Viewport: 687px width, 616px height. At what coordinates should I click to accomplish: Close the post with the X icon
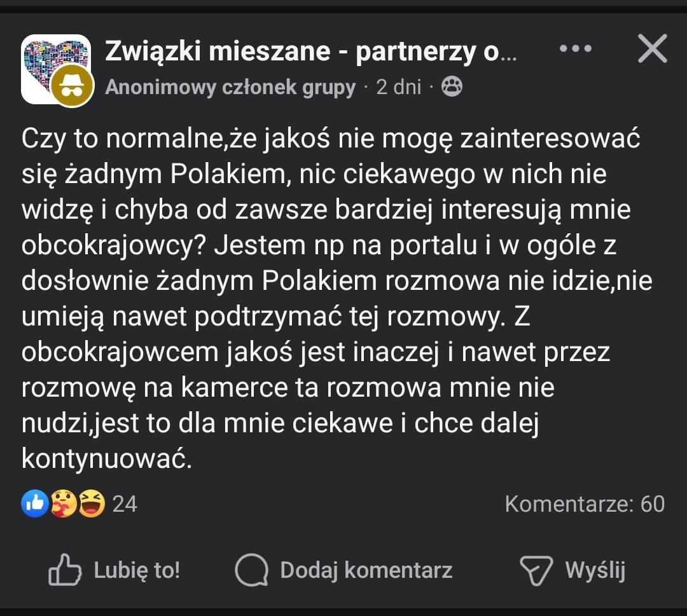[652, 50]
